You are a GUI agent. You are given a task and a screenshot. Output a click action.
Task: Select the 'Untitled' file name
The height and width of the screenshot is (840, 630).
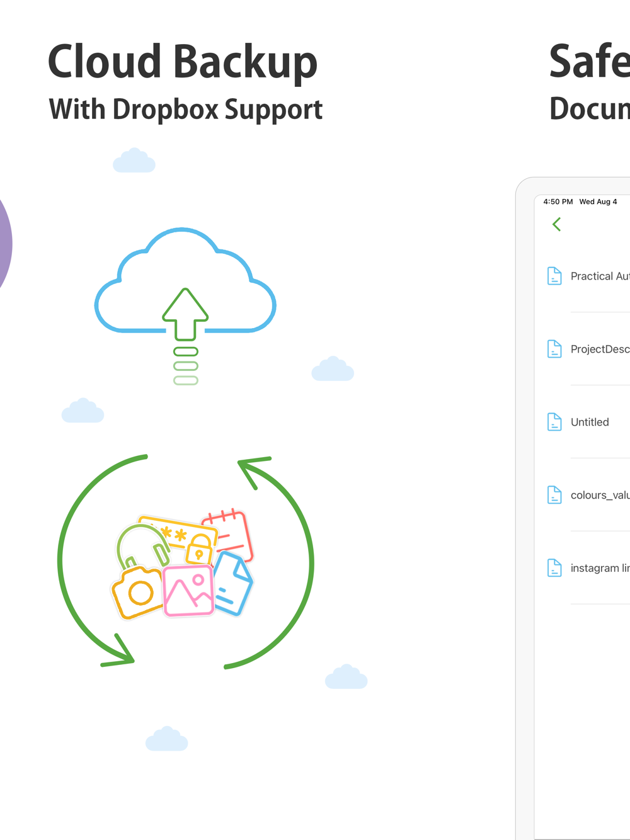tap(590, 422)
